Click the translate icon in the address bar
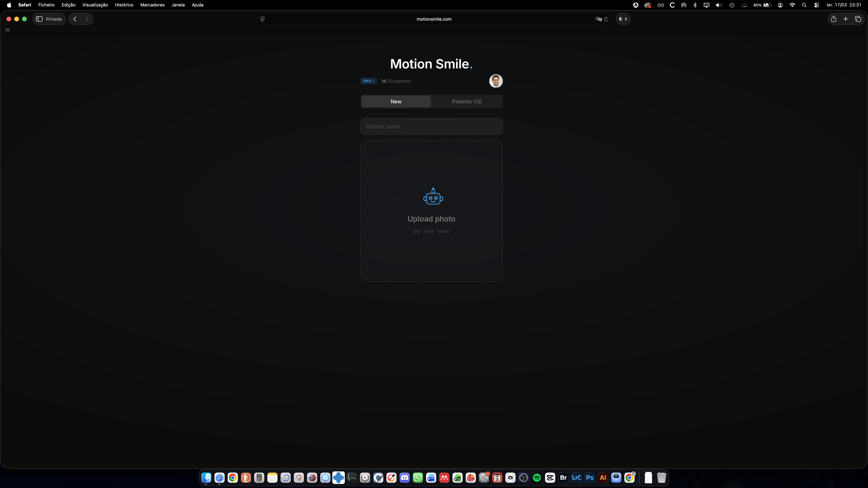Screen dimensions: 868x488 (598, 19)
